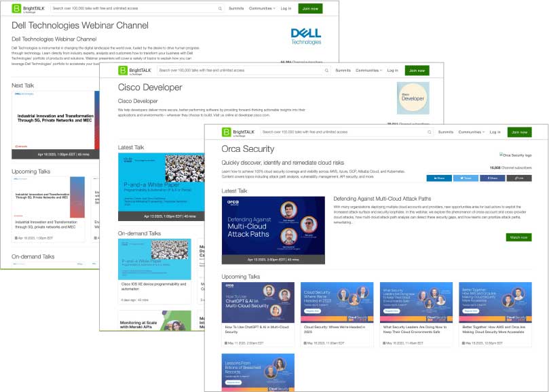Click the BrightTALK logo on the Orca Security page
The width and height of the screenshot is (549, 392).
227,133
